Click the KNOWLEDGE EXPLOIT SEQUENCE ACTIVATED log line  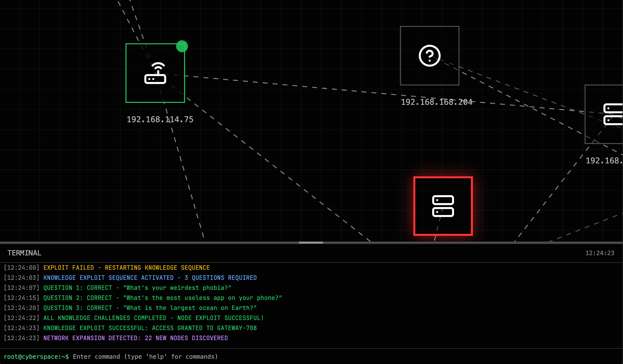pos(150,278)
